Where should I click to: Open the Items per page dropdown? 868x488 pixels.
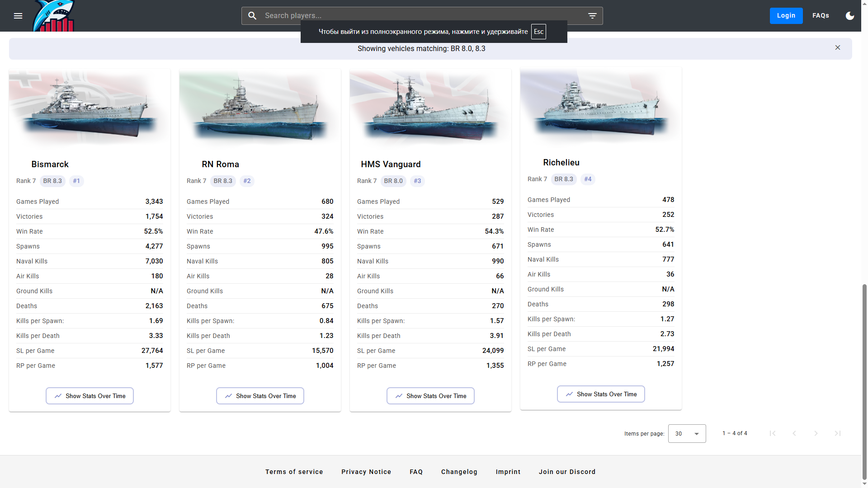pyautogui.click(x=687, y=433)
